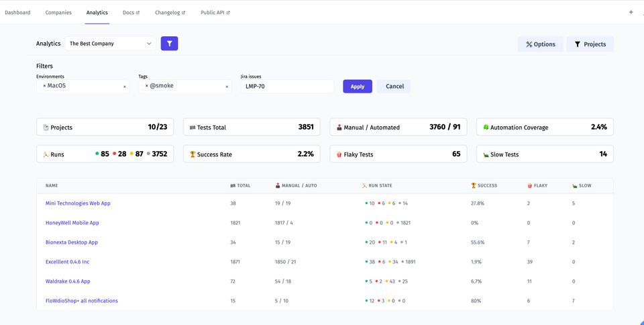This screenshot has height=325, width=644.
Task: Open The Best Company dropdown
Action: [x=111, y=44]
